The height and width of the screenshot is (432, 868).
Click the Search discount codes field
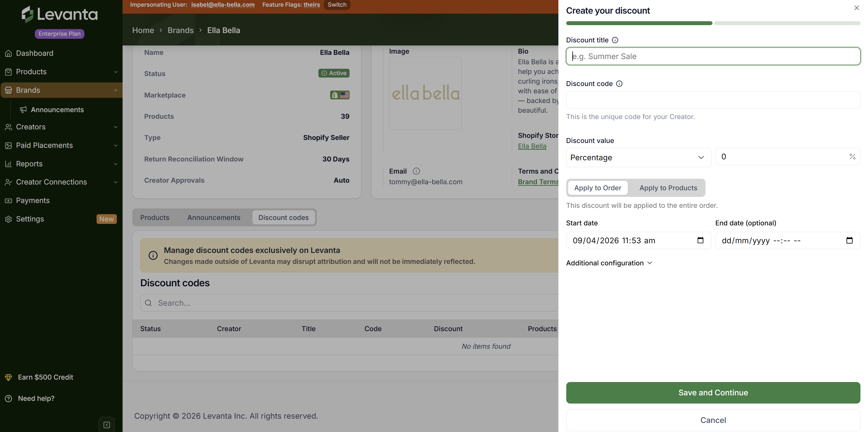(x=349, y=303)
